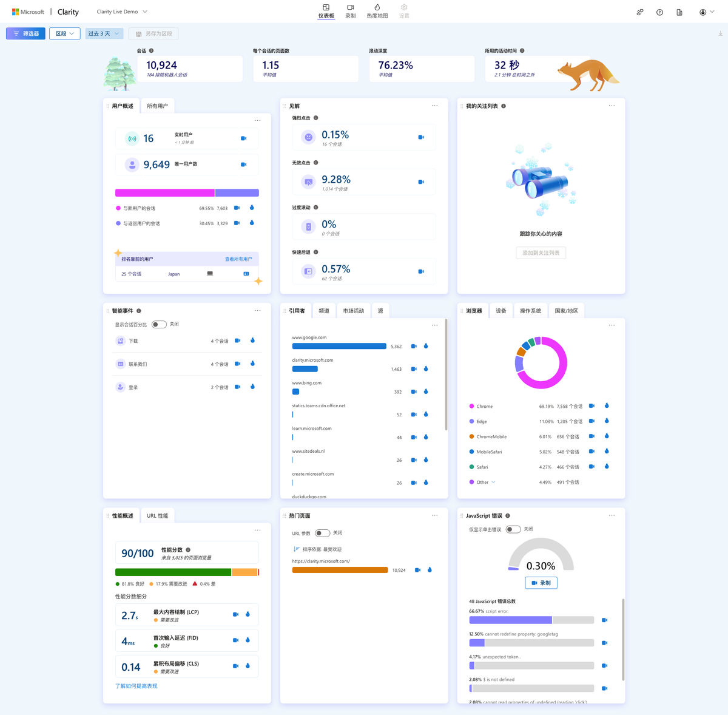Open heatmap for 与新用户的会话

point(252,208)
